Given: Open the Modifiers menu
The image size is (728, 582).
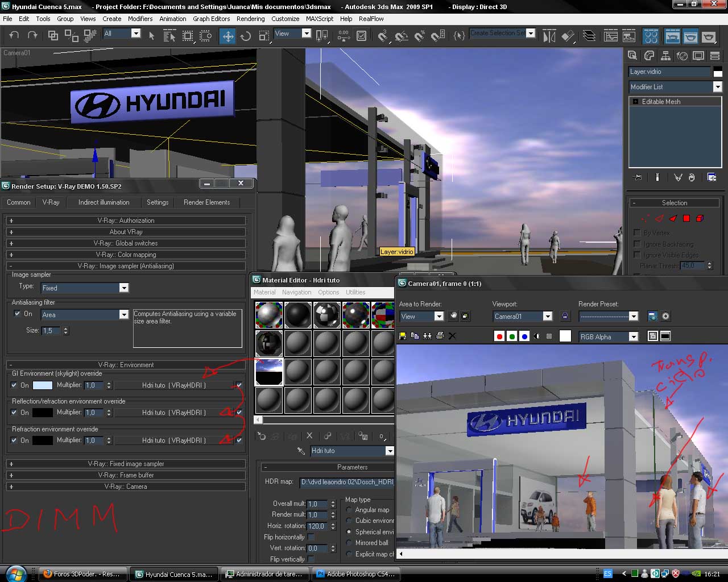Looking at the screenshot, I should click(140, 19).
